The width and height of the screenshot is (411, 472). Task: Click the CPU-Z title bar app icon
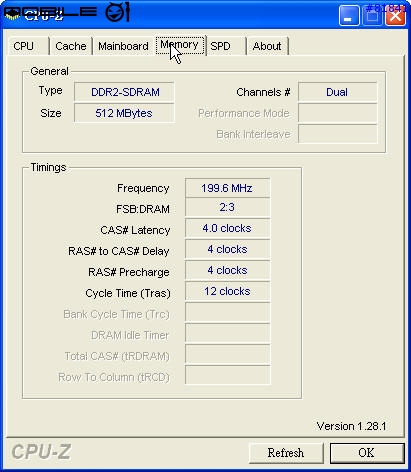coord(11,14)
